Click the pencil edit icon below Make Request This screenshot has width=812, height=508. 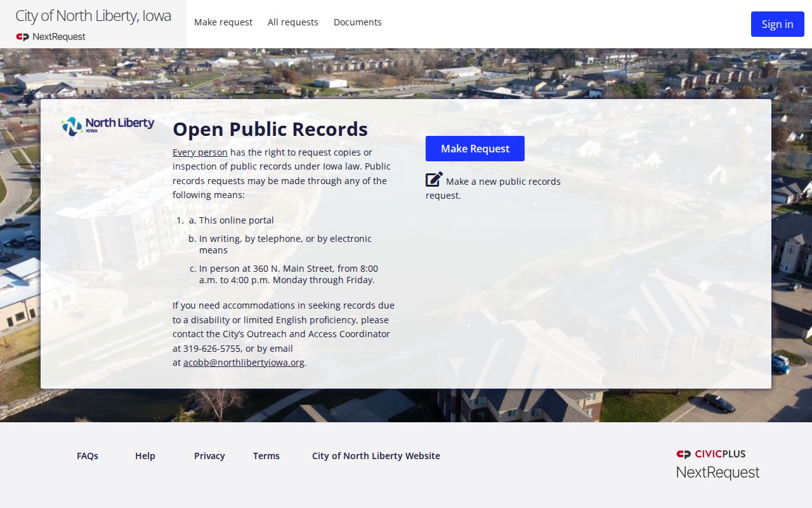pyautogui.click(x=434, y=180)
